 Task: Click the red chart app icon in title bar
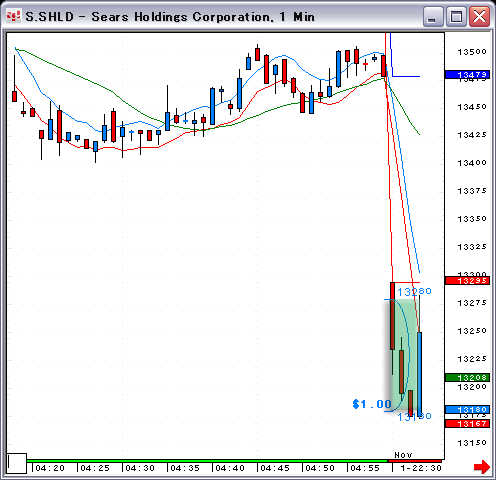coord(14,16)
